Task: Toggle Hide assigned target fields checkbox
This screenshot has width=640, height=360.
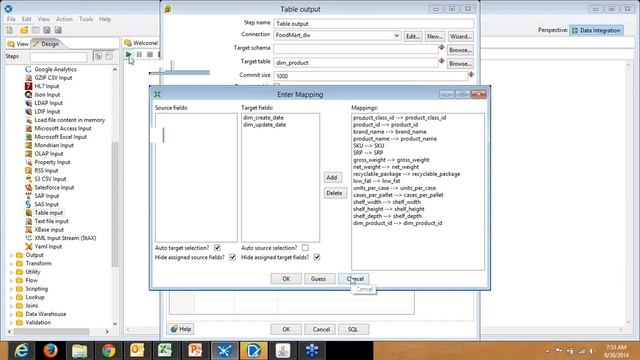Action: click(x=317, y=257)
